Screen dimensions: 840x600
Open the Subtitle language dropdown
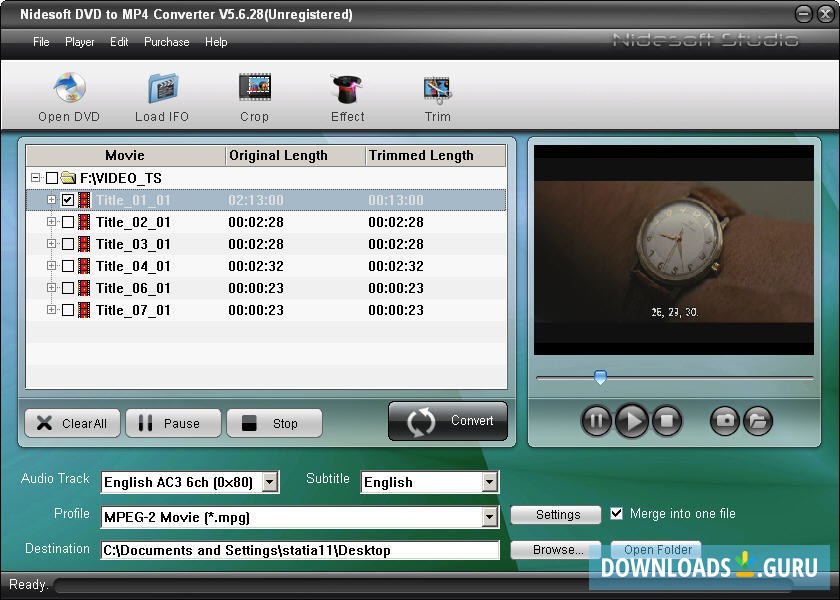[x=487, y=481]
